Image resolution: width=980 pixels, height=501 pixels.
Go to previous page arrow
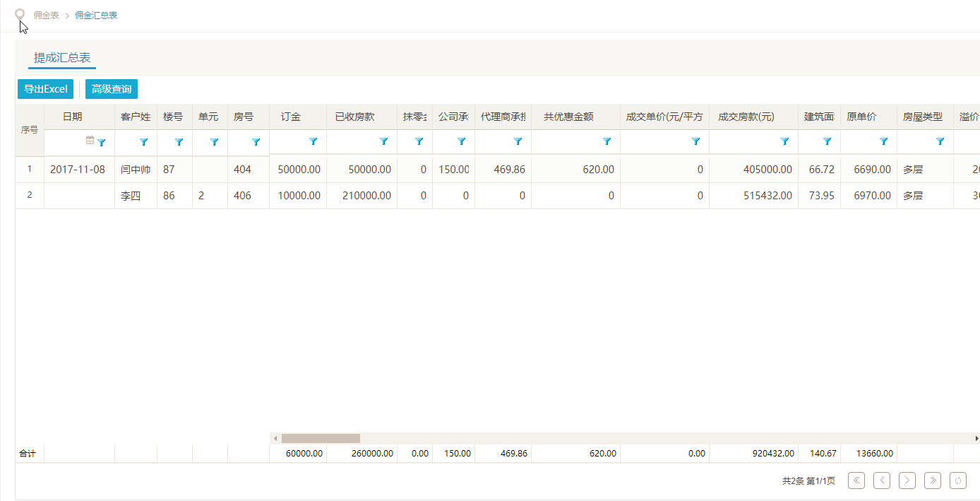point(882,481)
